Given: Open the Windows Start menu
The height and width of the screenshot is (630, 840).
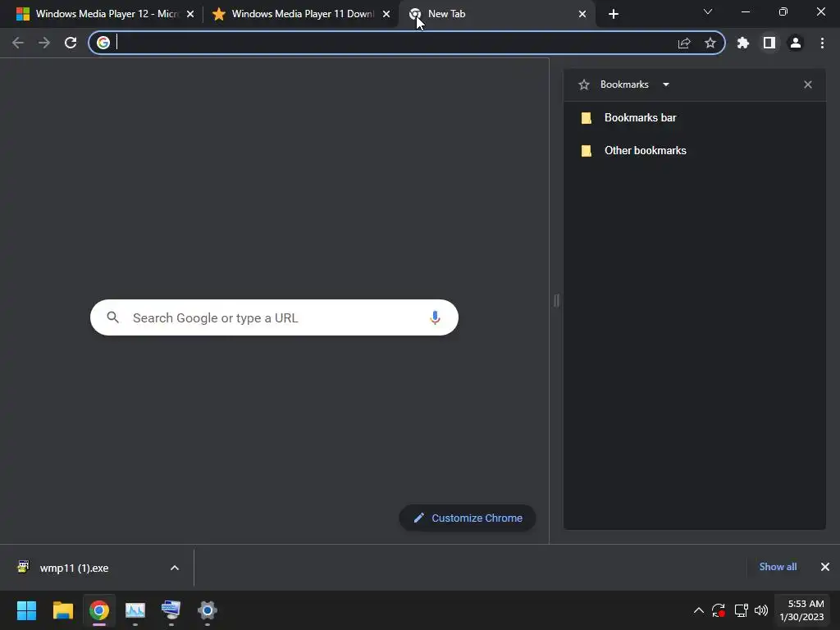Looking at the screenshot, I should coord(26,610).
